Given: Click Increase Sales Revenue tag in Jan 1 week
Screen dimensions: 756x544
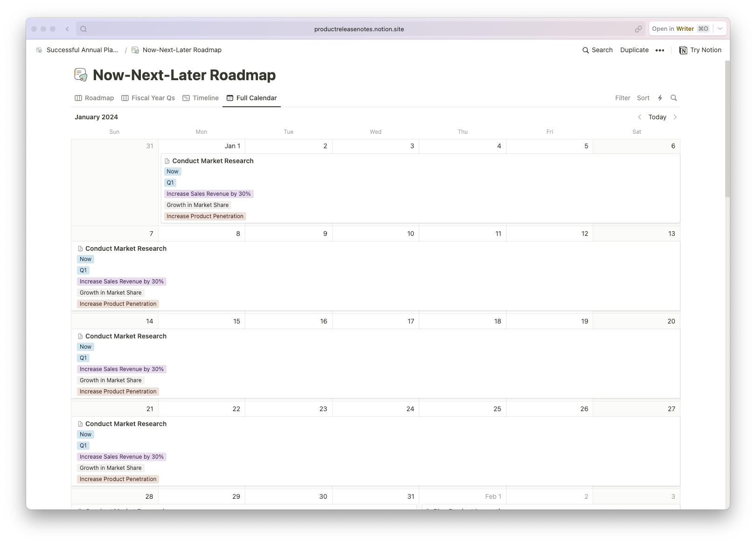Looking at the screenshot, I should click(x=208, y=194).
